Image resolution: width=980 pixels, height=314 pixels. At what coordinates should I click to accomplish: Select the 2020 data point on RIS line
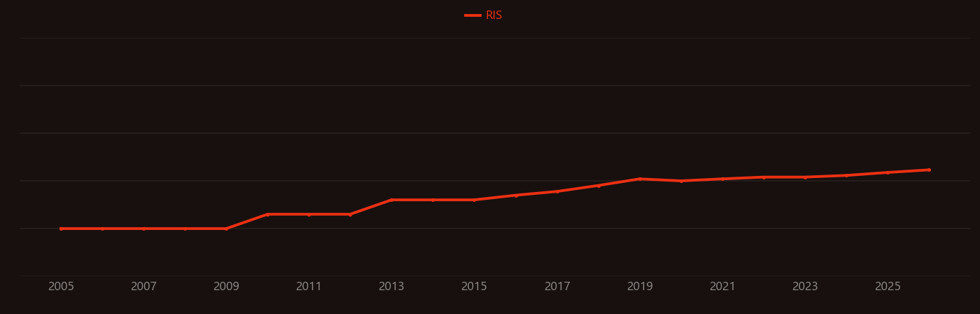(681, 181)
